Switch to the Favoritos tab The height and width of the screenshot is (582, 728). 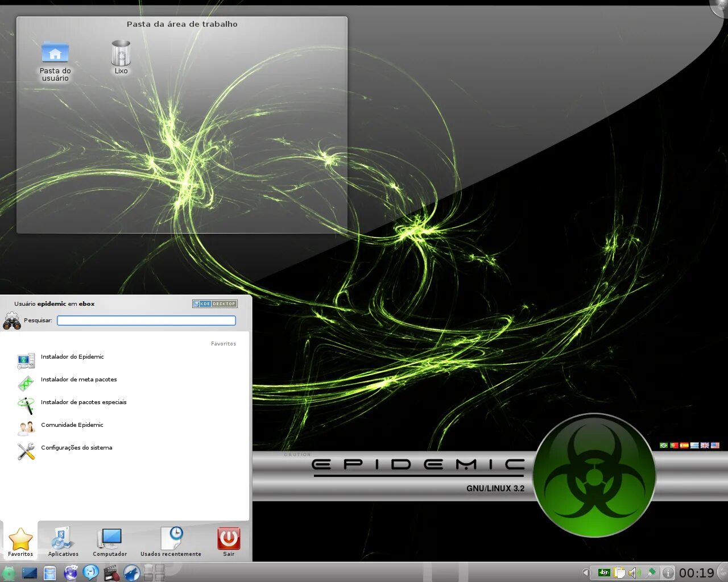20,542
